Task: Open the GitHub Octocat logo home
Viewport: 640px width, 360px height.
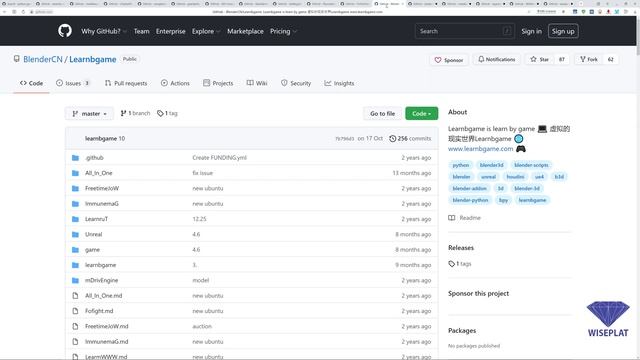Action: pyautogui.click(x=64, y=31)
